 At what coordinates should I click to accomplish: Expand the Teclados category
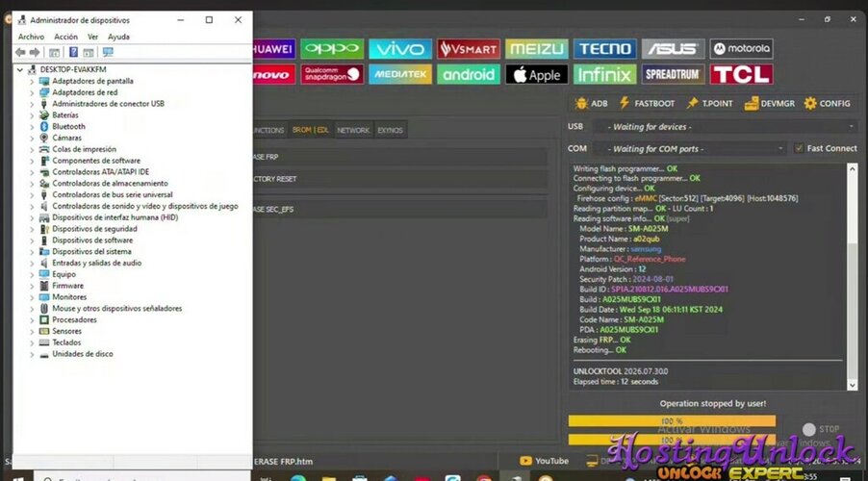[x=32, y=342]
